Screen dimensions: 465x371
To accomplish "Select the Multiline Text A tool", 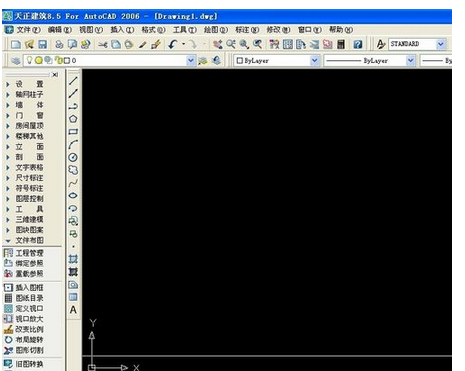I will coord(73,310).
